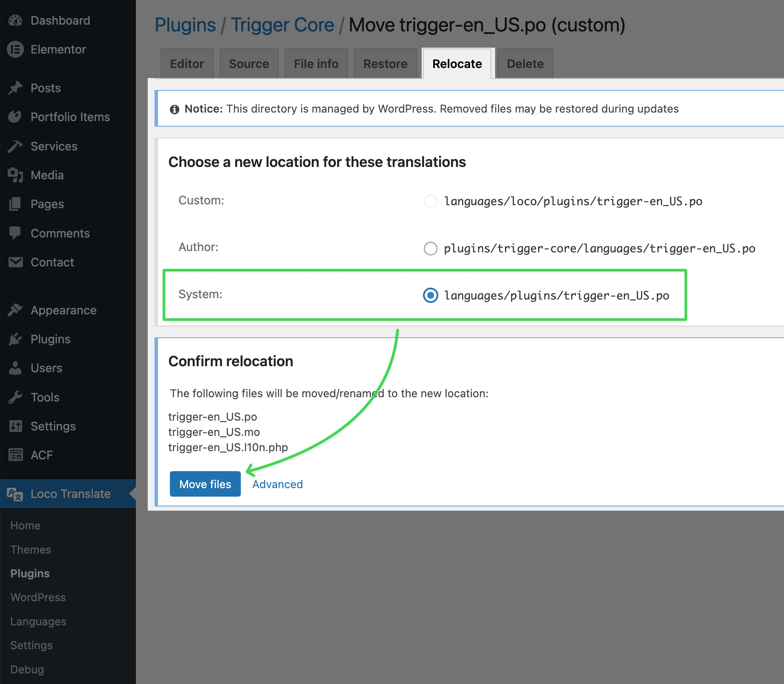Choose the System languages/plugins radio option

[x=430, y=295]
